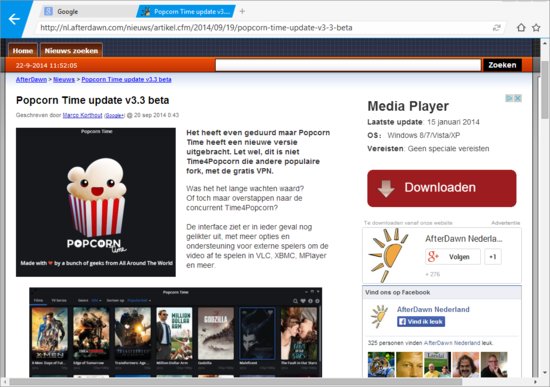This screenshot has height=387, width=550.
Task: Open AfterDawn Nederland Facebook page link
Action: 433,309
